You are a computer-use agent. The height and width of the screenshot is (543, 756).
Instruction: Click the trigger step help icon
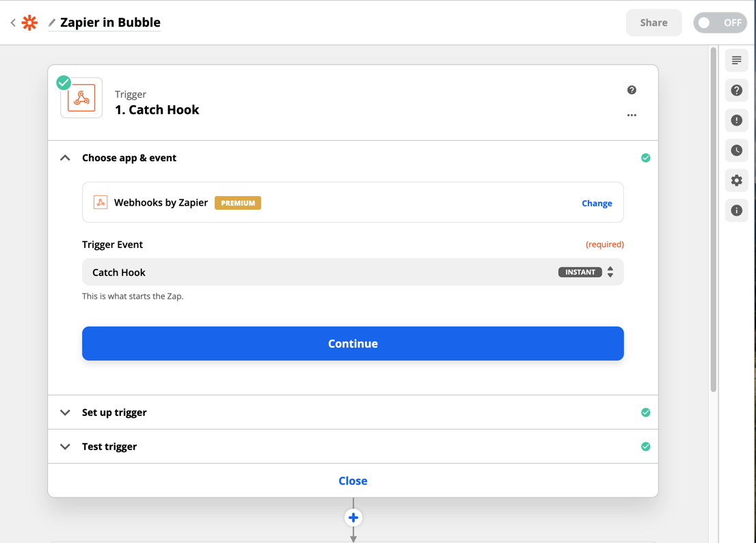pos(632,90)
